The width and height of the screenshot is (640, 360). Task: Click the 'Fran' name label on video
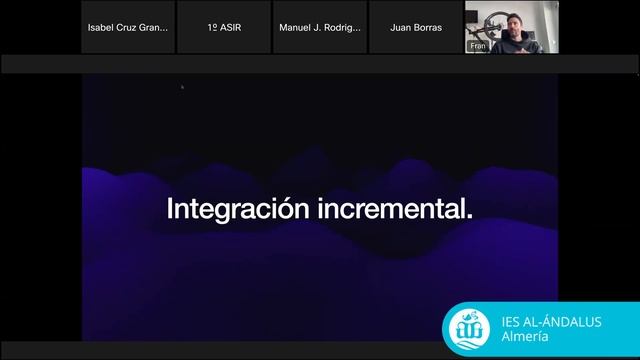(x=478, y=46)
